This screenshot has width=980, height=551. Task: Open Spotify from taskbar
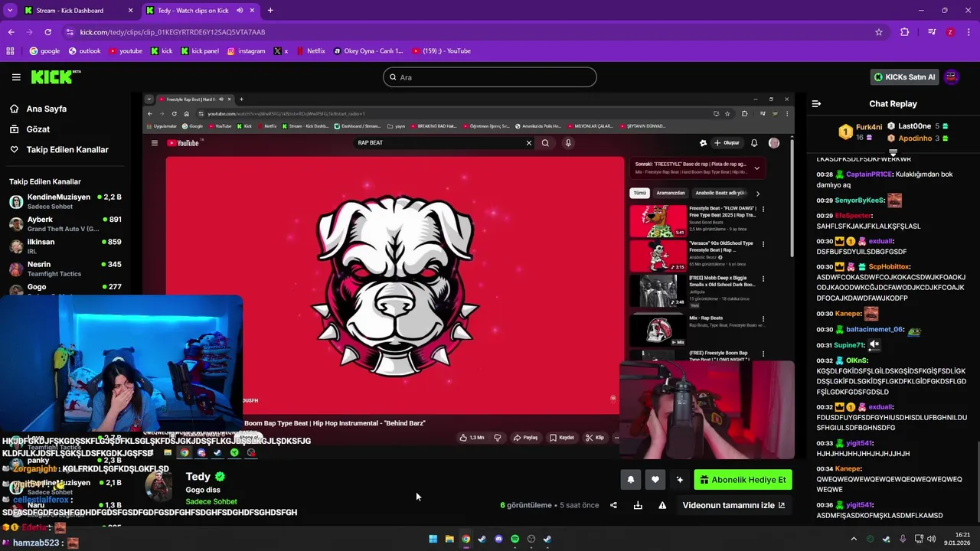[514, 539]
